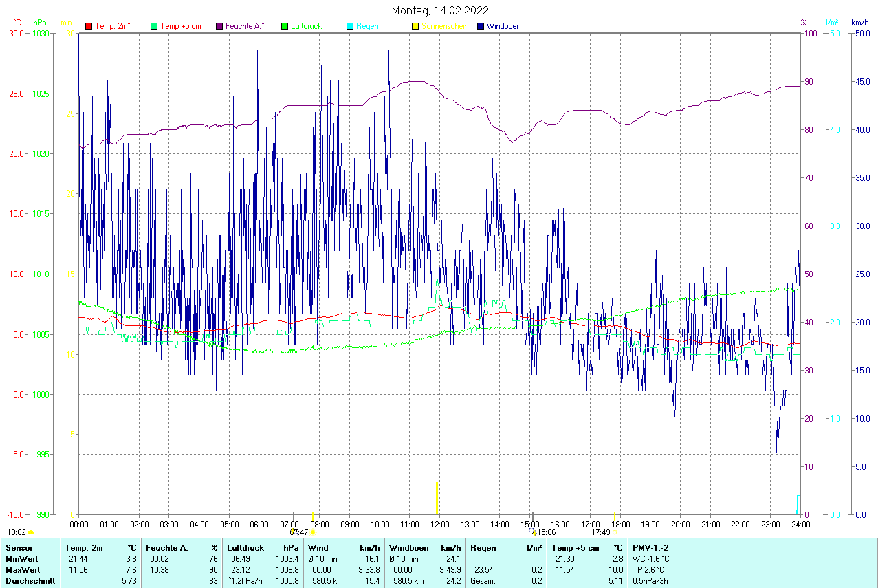This screenshot has height=588, width=878.
Task: Click the 18:00 time axis label
Action: [x=620, y=524]
